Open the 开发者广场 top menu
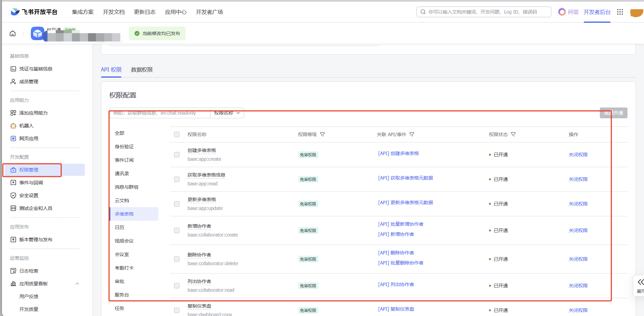 click(x=209, y=12)
